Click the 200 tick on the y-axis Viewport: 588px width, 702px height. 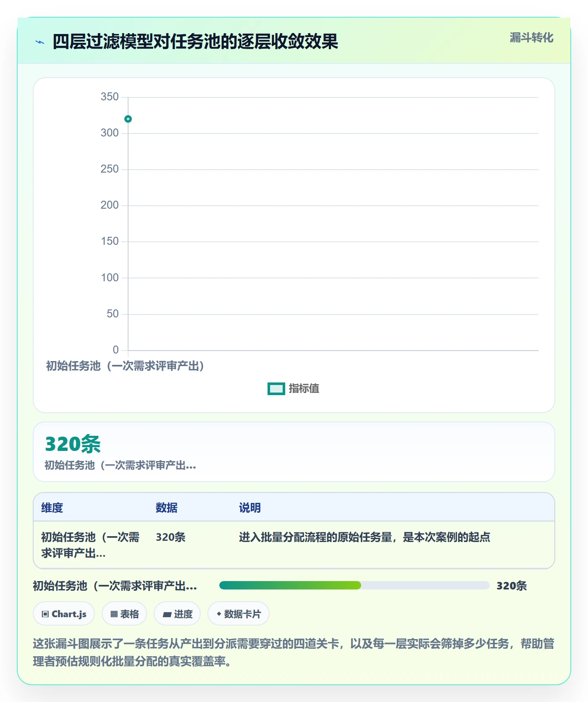point(110,205)
